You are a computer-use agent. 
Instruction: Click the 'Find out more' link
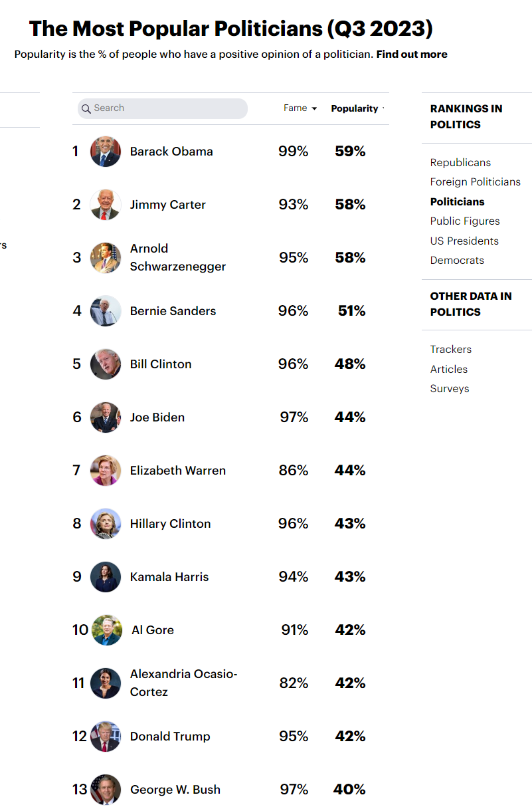pos(412,55)
